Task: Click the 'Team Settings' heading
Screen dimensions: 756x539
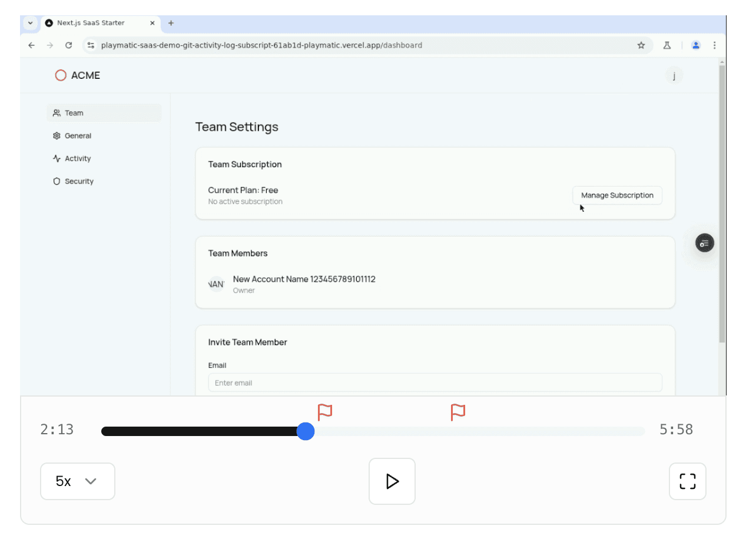Action: pos(237,127)
